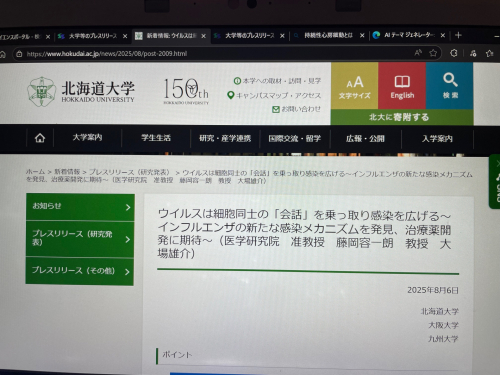This screenshot has width=500, height=375.
Task: Expand プレスリリース (その他) sidebar item
Action: (x=80, y=271)
